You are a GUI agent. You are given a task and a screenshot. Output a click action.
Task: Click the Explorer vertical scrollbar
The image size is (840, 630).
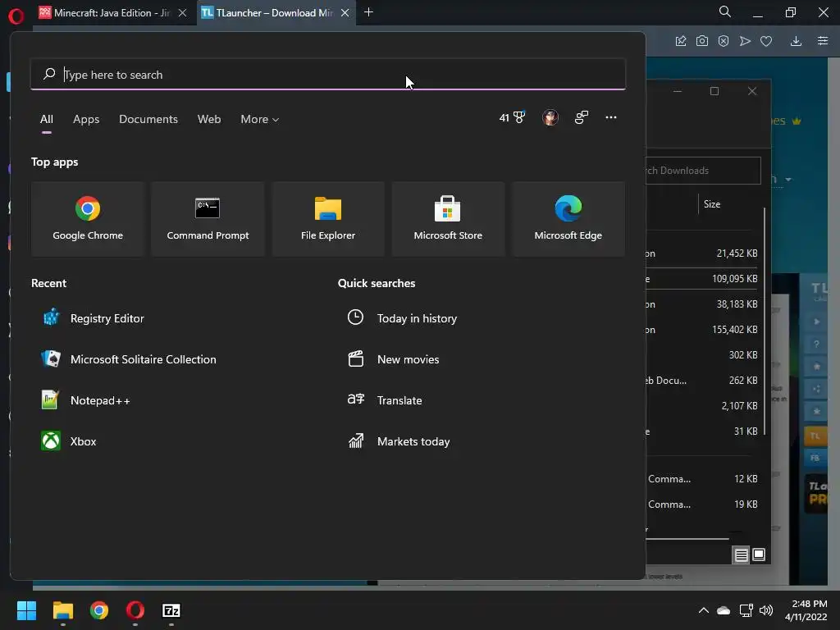pyautogui.click(x=765, y=322)
